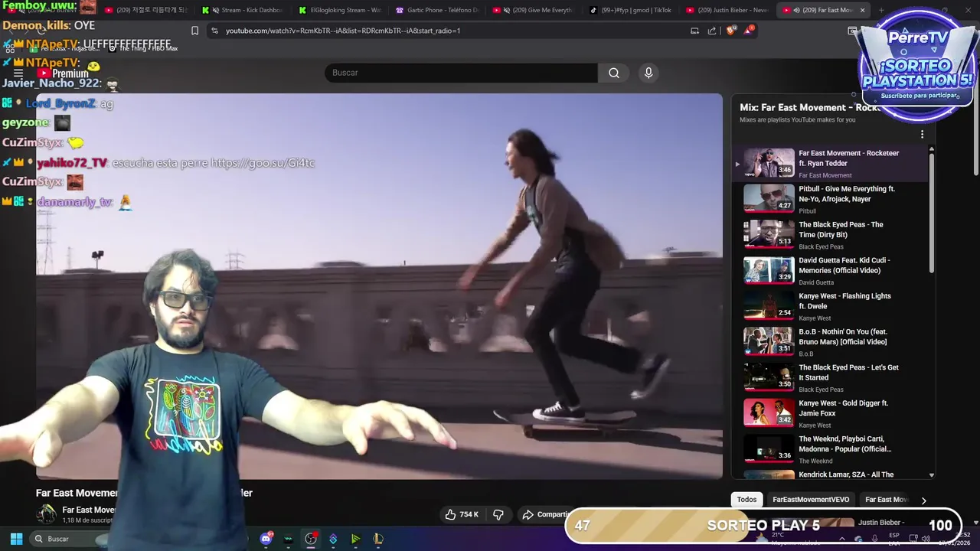Viewport: 980px width, 551px height.
Task: Click the Far East Movement channel avatar
Action: (x=47, y=514)
